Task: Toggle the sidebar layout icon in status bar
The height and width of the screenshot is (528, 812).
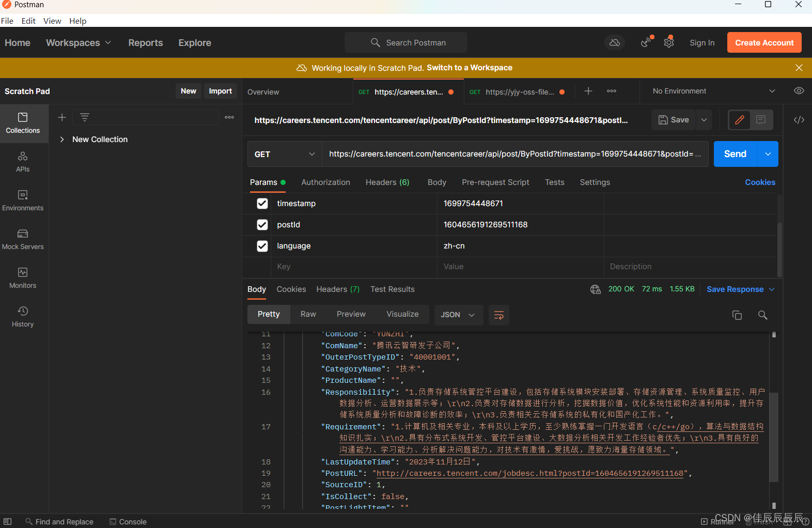Action: pyautogui.click(x=8, y=522)
